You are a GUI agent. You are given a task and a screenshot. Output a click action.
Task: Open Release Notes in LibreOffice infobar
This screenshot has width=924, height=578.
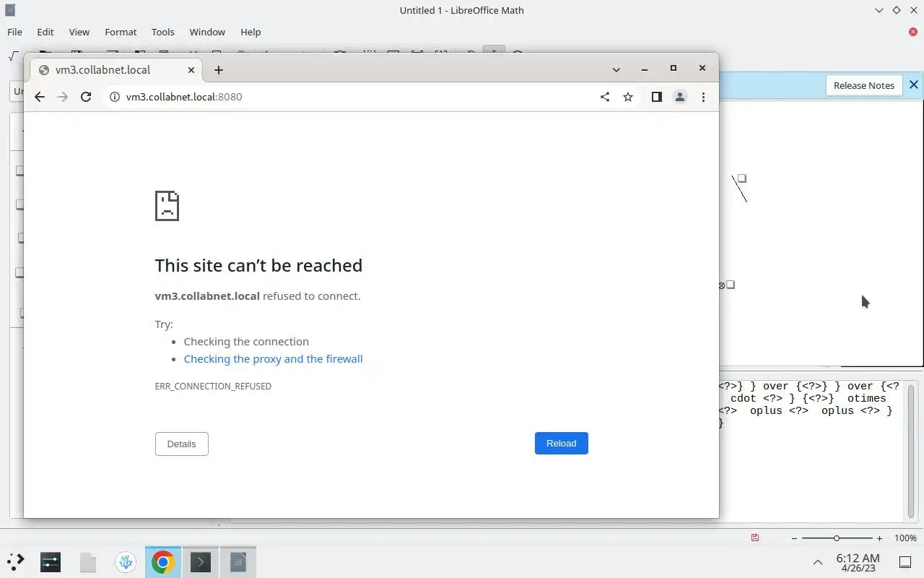(863, 85)
